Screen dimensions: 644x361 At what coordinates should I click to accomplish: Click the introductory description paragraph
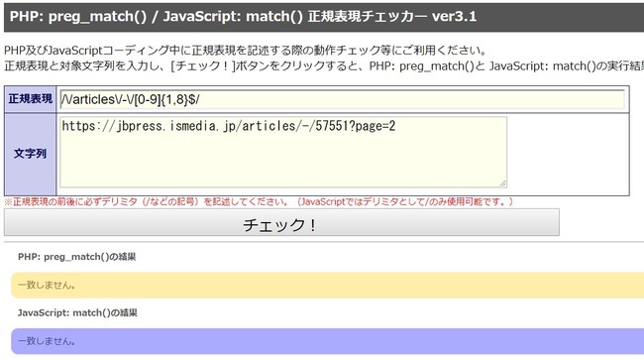[324, 58]
